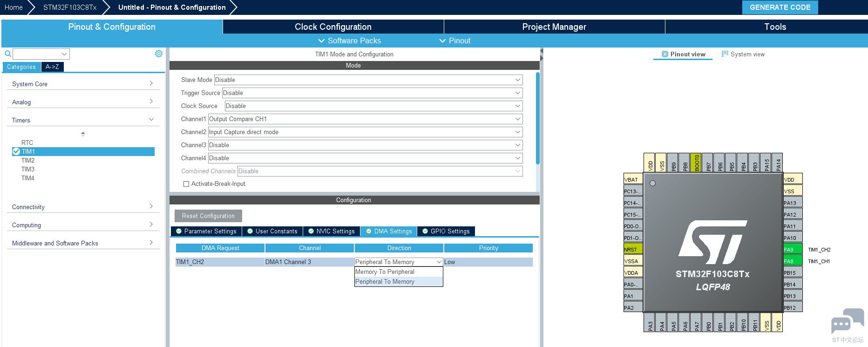This screenshot has width=868, height=347.
Task: Click the Reset Configuration button
Action: point(208,216)
